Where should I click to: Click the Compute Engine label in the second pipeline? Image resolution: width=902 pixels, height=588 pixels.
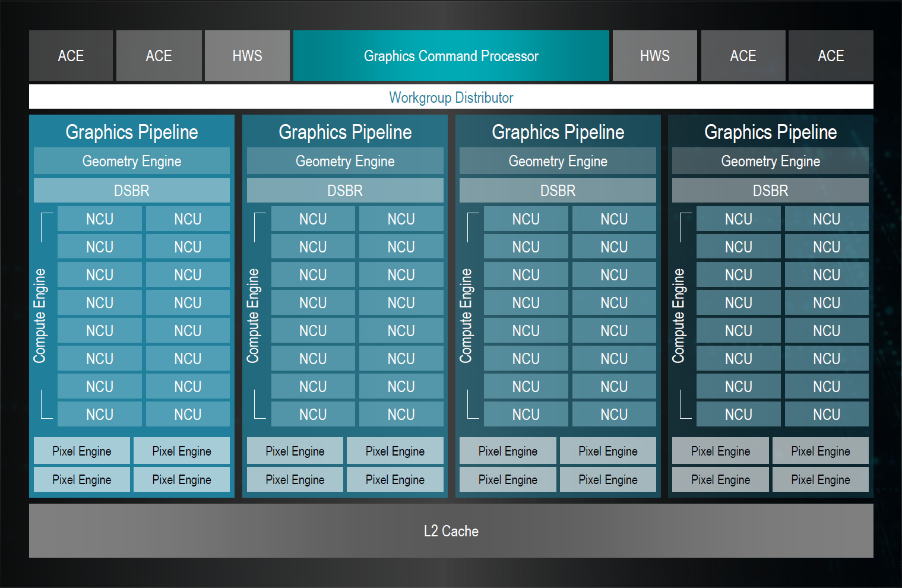tap(253, 316)
